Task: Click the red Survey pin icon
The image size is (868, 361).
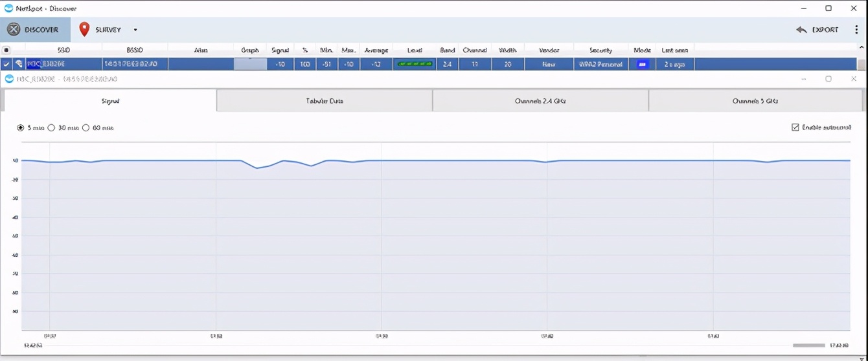Action: (x=84, y=30)
